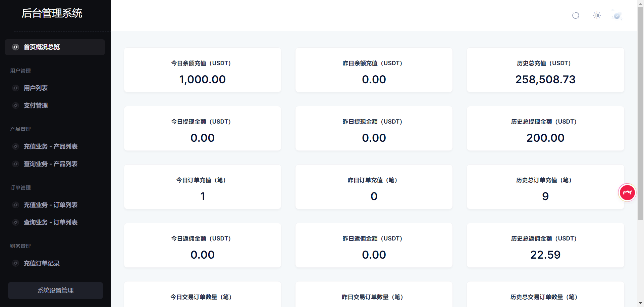Image resolution: width=644 pixels, height=307 pixels.
Task: Open 查询业务 - 产品列表 menu item
Action: pos(51,164)
